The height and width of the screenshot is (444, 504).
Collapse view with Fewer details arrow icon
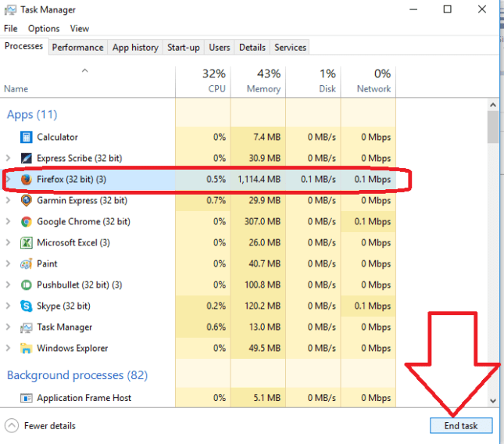12,426
